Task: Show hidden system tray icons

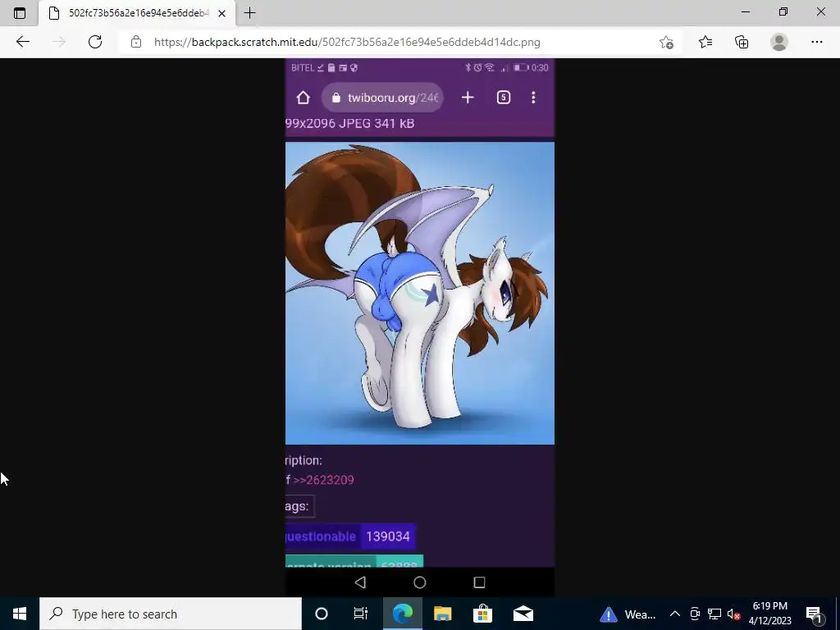Action: point(675,614)
